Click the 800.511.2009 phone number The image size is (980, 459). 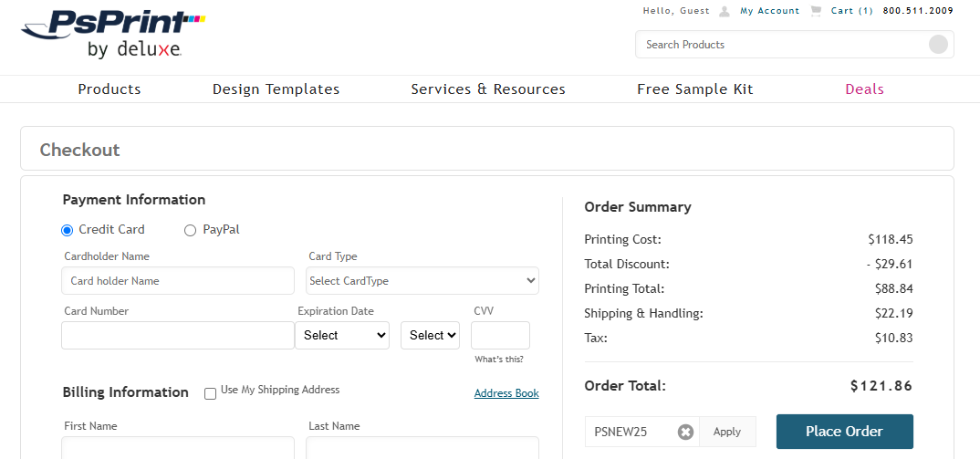(x=918, y=11)
